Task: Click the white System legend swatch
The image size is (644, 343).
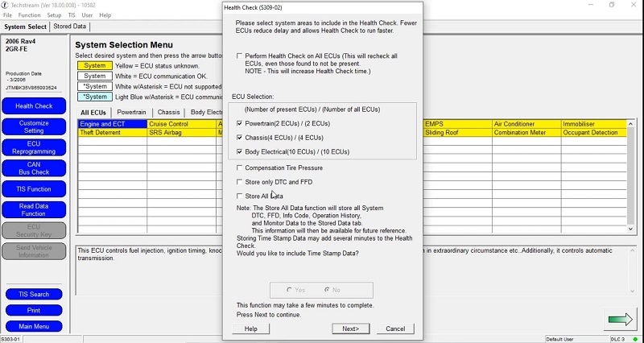Action: pos(95,76)
